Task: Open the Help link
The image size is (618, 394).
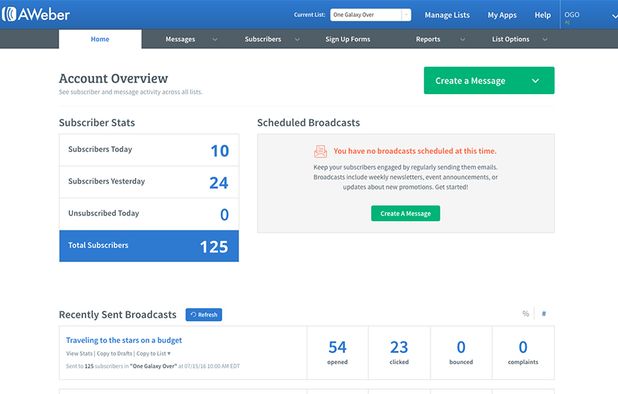Action: [542, 15]
